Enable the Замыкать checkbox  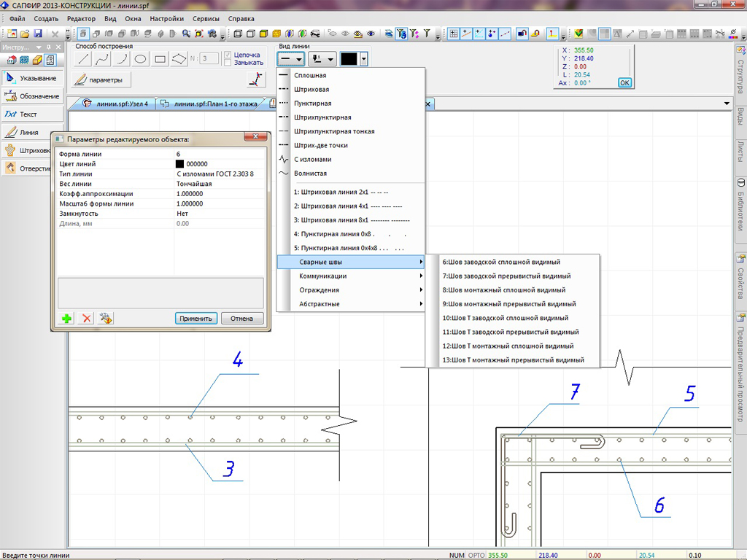pyautogui.click(x=228, y=63)
